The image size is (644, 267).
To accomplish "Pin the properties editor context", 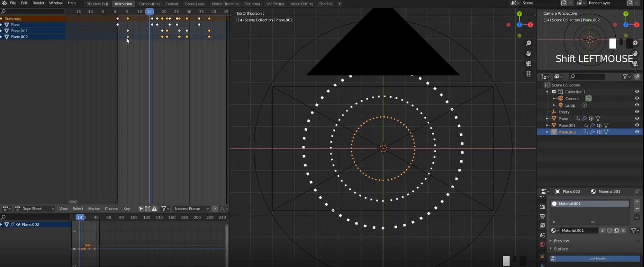I will pos(637,192).
